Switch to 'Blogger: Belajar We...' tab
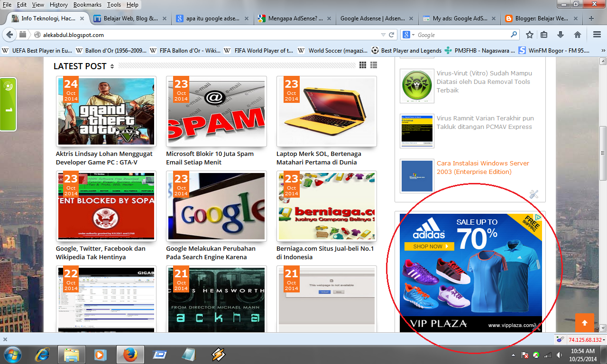 tap(541, 18)
